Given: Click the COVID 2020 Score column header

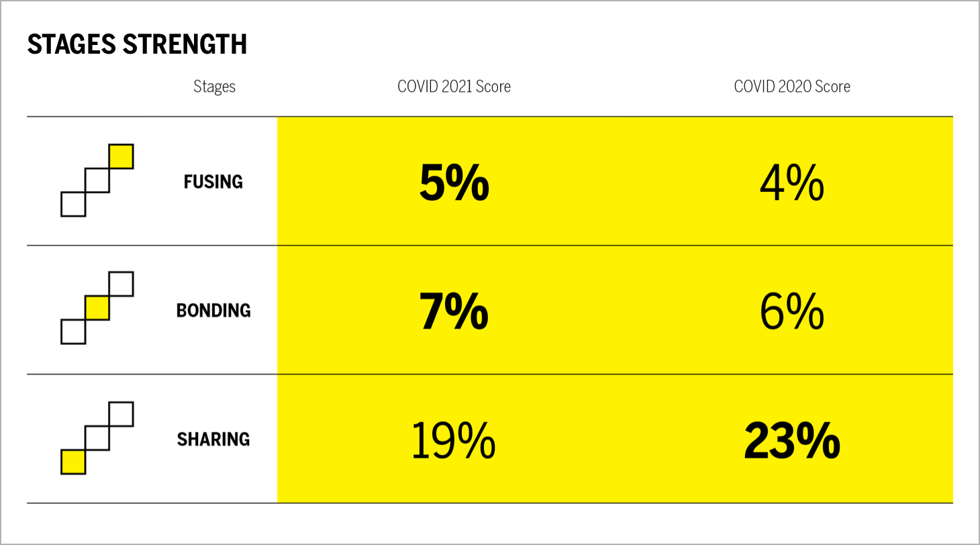Looking at the screenshot, I should [792, 87].
